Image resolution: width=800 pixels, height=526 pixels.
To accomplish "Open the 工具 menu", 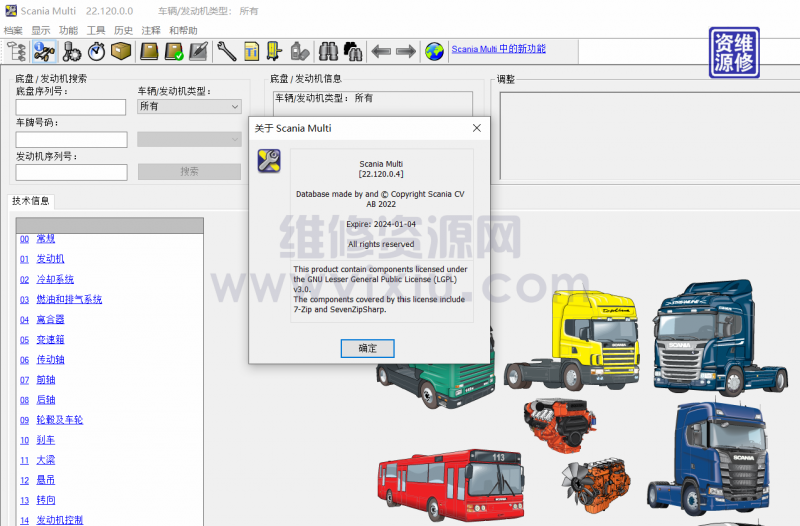I will (x=96, y=31).
